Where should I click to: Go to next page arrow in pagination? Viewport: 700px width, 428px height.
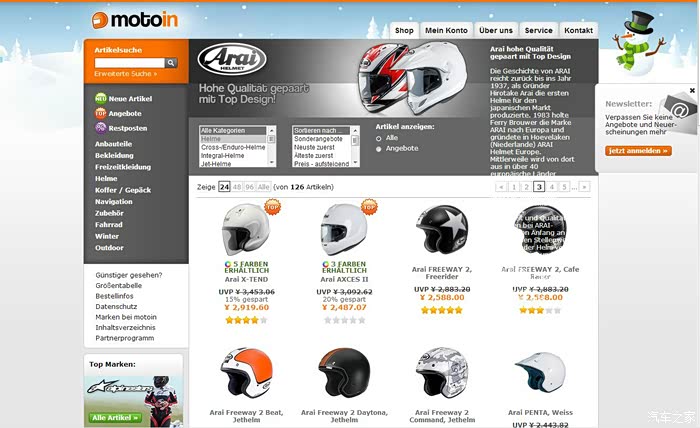click(584, 187)
